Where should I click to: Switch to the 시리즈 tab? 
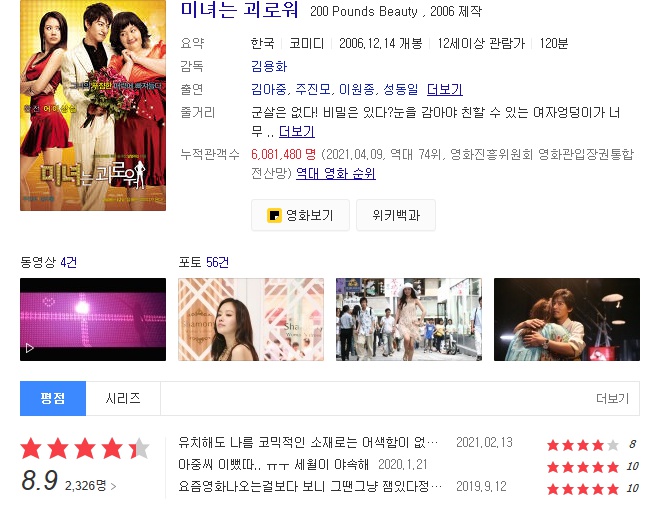[x=123, y=398]
